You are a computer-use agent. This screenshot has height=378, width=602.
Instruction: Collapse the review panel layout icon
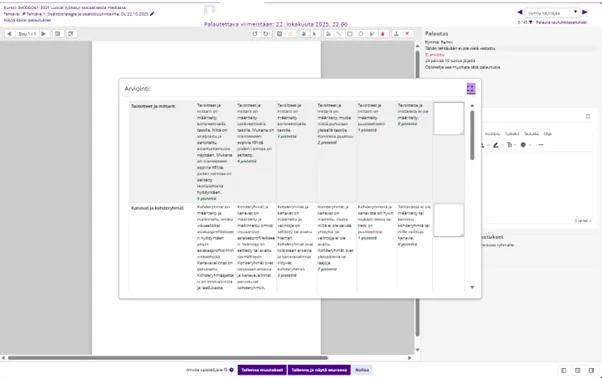(564, 370)
